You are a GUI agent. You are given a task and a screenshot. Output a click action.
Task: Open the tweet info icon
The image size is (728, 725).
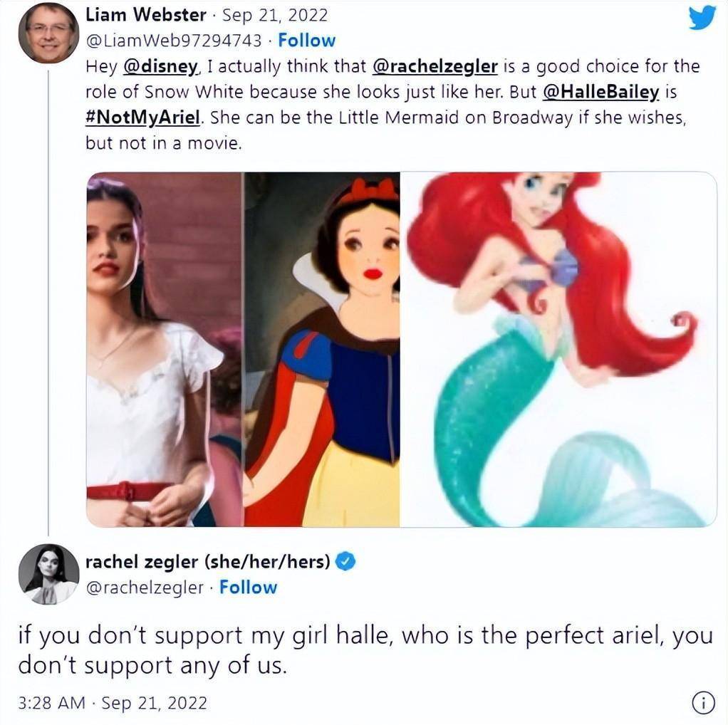point(702,703)
